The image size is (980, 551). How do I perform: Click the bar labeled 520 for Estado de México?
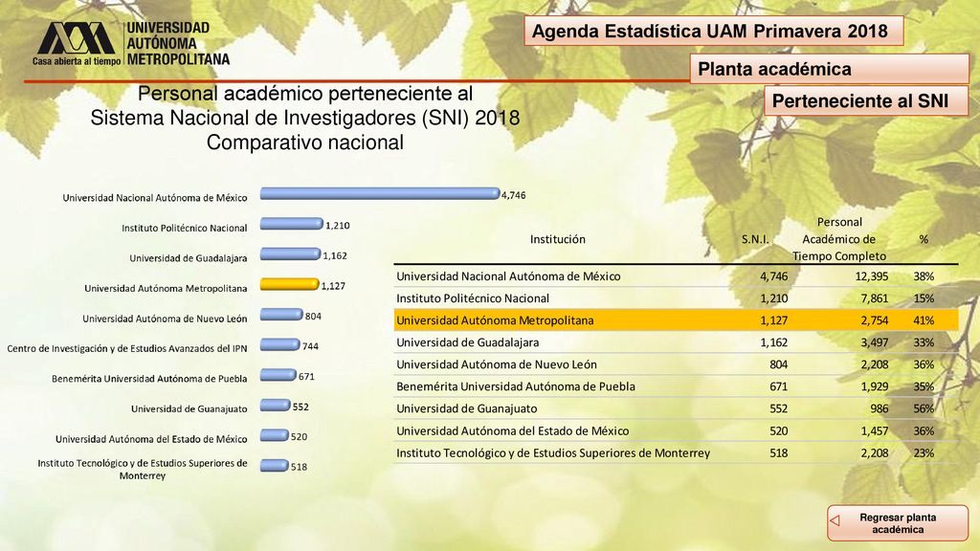275,435
